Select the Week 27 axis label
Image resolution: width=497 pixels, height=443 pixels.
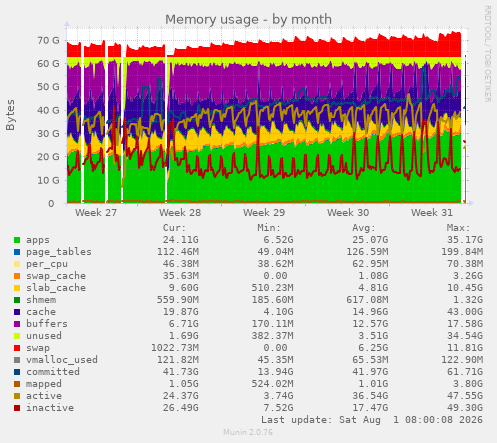click(x=96, y=213)
